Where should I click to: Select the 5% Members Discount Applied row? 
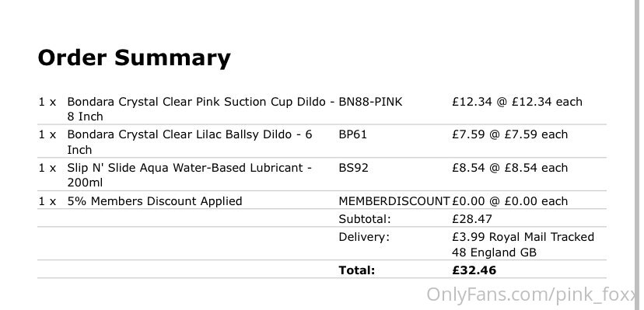pyautogui.click(x=321, y=201)
